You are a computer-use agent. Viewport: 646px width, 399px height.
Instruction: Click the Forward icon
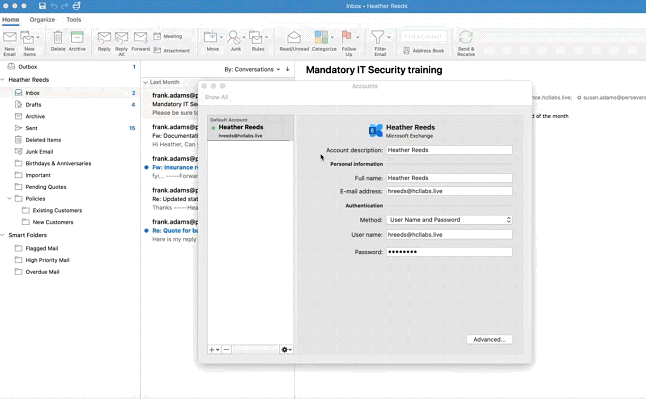coord(140,38)
